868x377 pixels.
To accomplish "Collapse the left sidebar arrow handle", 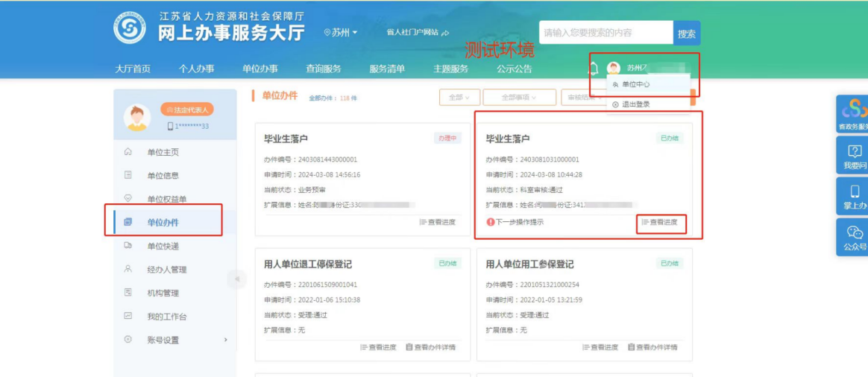I will (x=237, y=279).
